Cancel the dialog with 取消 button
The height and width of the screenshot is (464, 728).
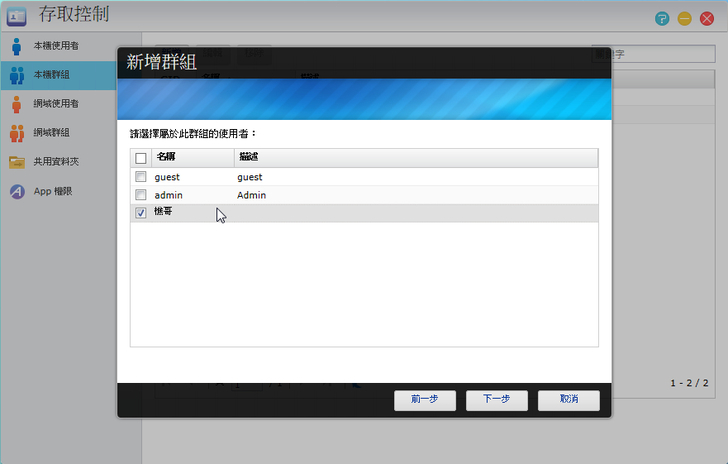click(569, 400)
